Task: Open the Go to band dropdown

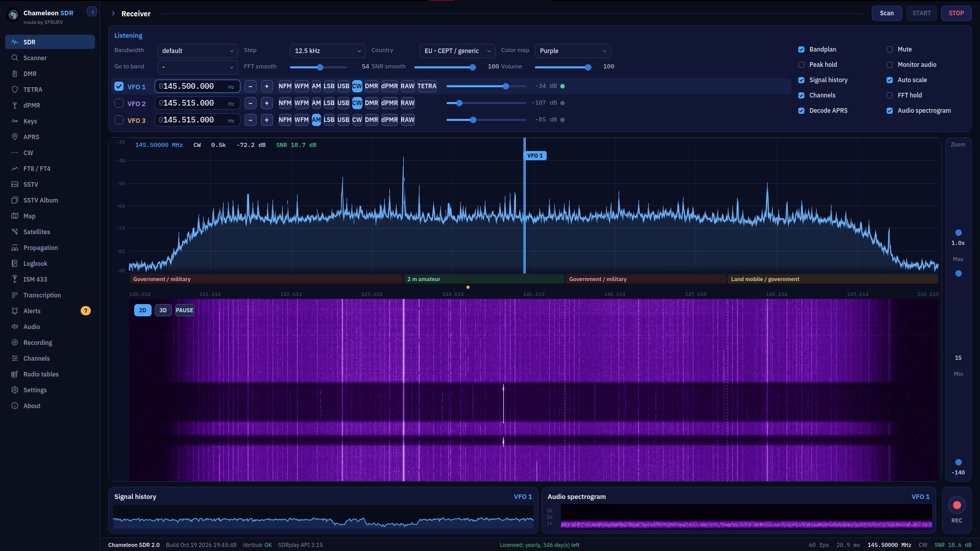Action: pyautogui.click(x=198, y=67)
